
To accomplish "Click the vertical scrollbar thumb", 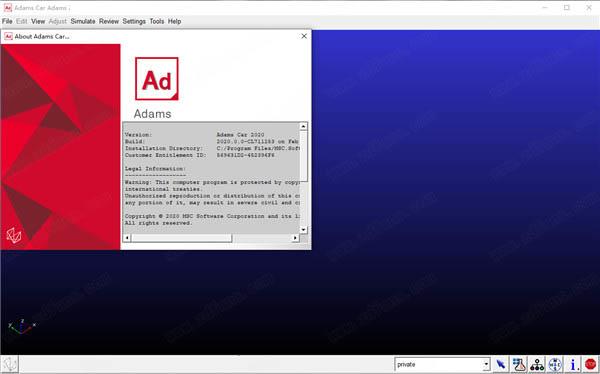I will point(303,156).
